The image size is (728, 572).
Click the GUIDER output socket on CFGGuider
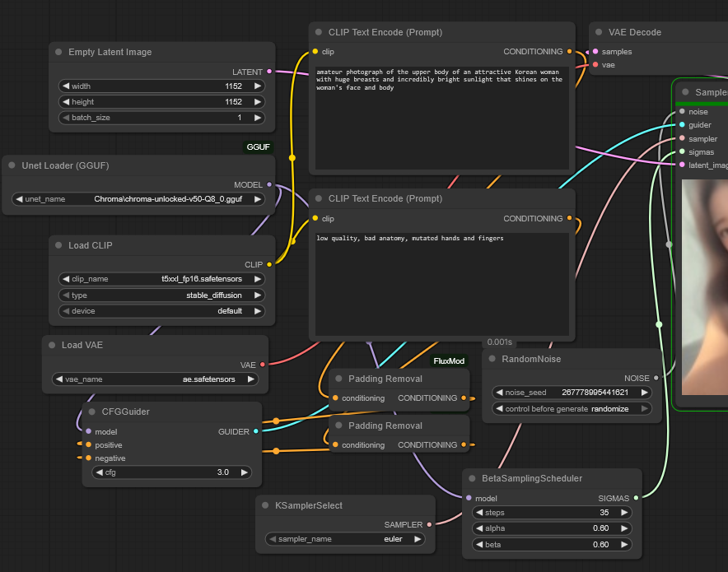point(256,431)
